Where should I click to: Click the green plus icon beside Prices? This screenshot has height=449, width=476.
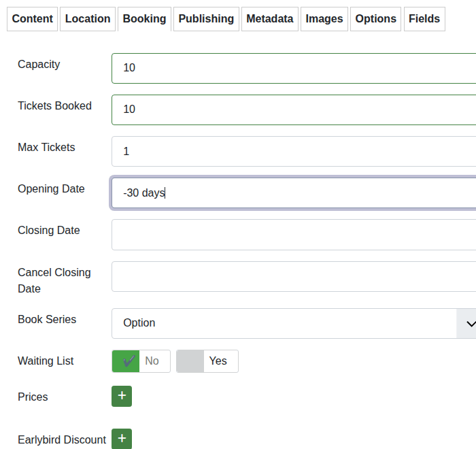122,396
